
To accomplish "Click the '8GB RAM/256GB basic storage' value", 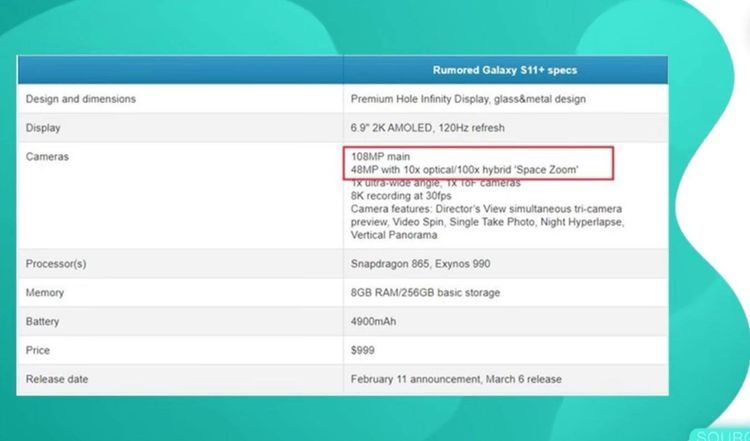I will (x=425, y=293).
